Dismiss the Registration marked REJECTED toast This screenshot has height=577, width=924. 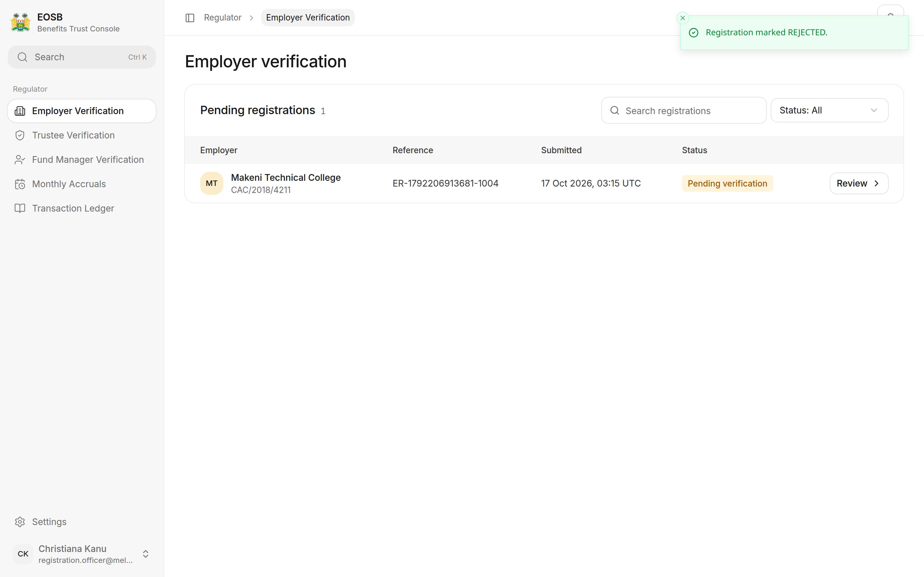(x=683, y=18)
